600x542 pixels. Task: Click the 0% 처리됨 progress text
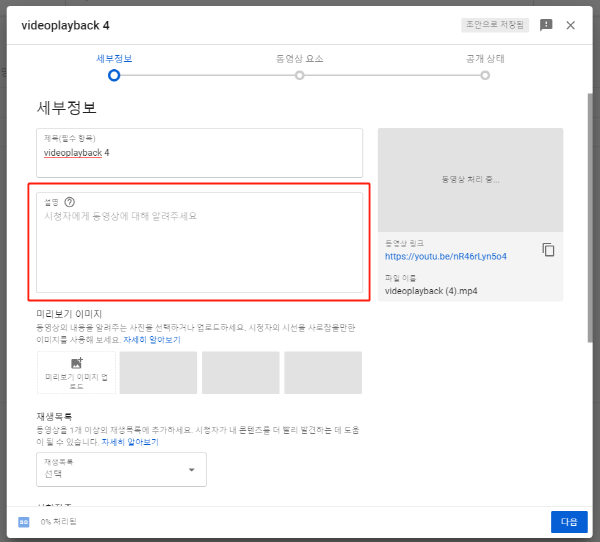coord(59,522)
